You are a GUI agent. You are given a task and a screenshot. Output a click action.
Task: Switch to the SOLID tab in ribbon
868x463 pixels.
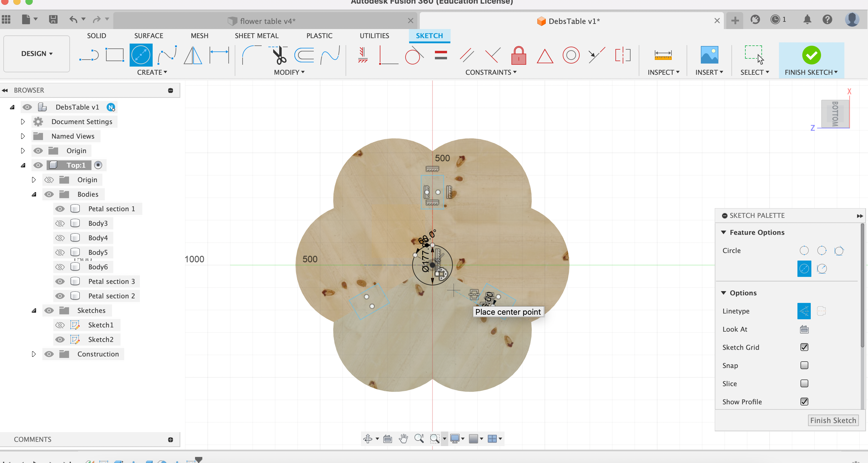(x=96, y=35)
